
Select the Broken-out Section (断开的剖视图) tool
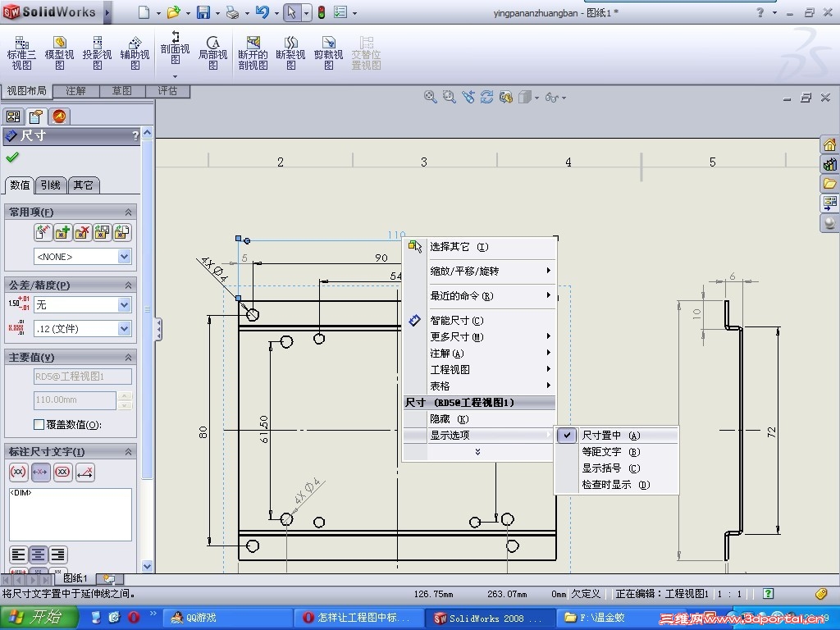tap(253, 53)
